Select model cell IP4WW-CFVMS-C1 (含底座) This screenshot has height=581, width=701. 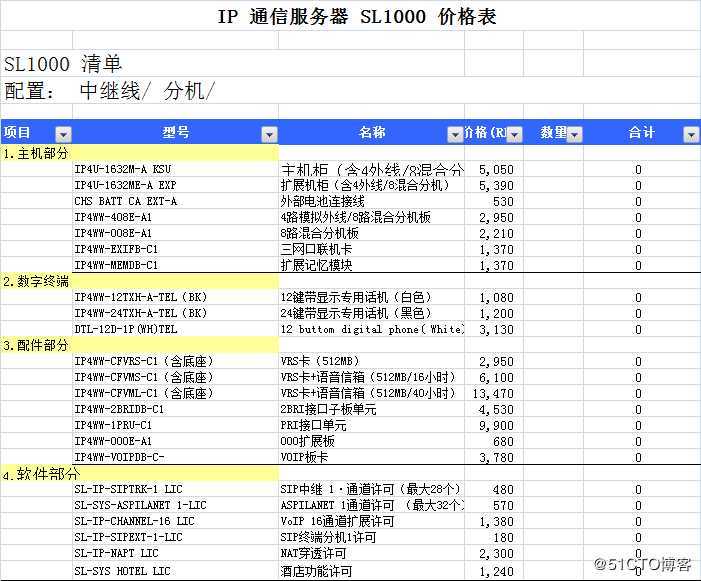175,377
